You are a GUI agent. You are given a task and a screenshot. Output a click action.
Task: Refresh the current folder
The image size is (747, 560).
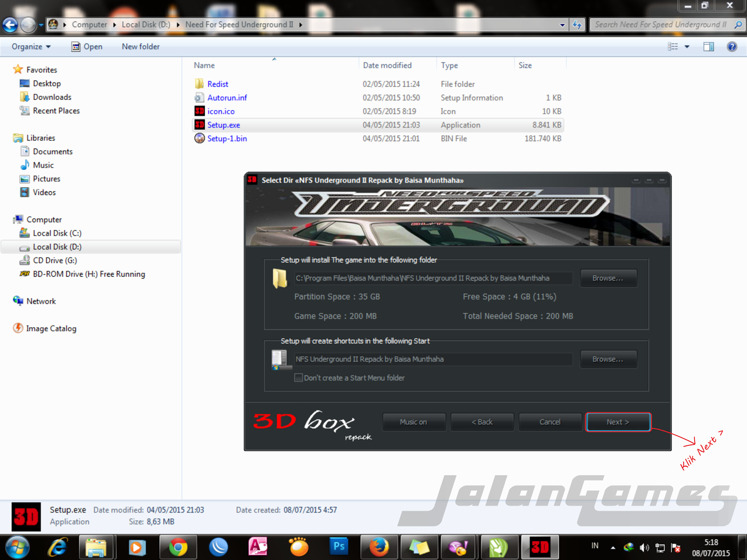pos(577,25)
